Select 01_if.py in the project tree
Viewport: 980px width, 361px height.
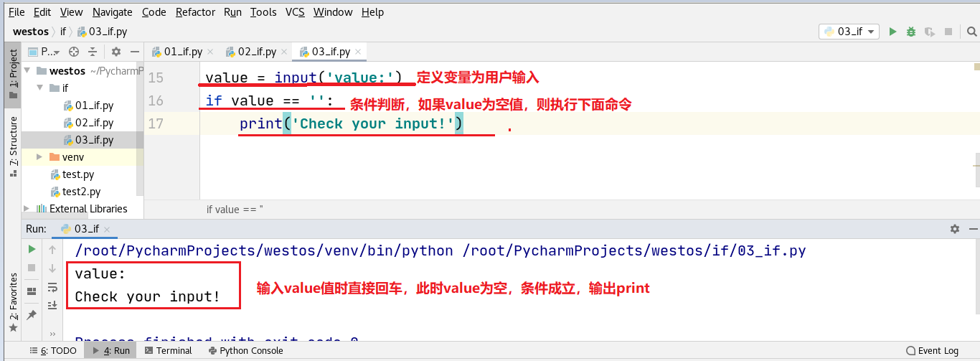click(88, 106)
